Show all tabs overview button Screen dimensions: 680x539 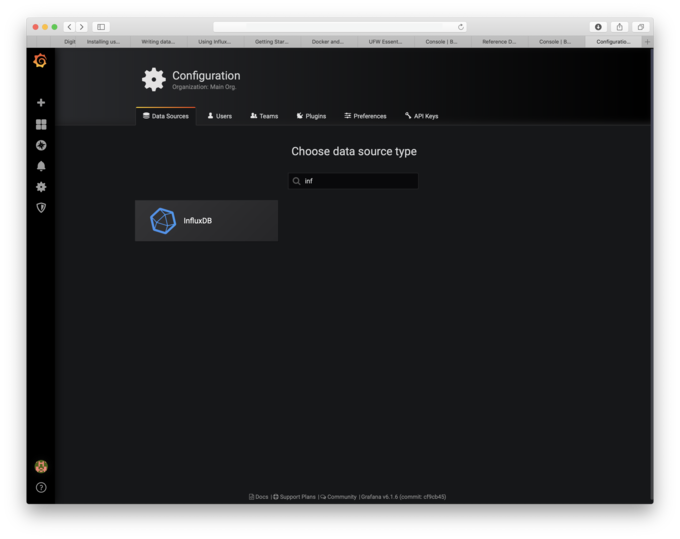click(x=641, y=27)
